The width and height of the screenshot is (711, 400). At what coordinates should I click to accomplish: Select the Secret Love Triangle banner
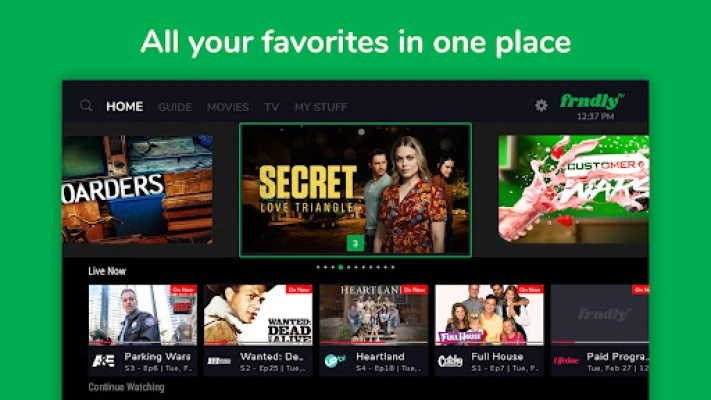pos(356,190)
